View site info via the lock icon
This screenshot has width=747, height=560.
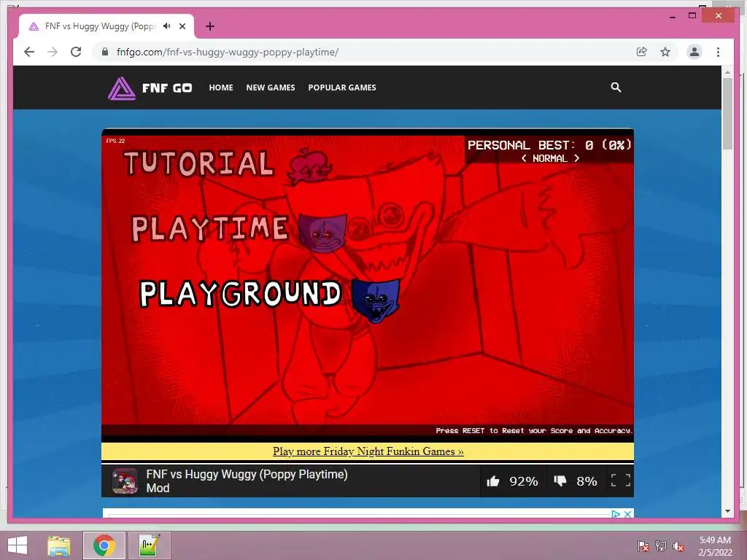click(x=105, y=52)
